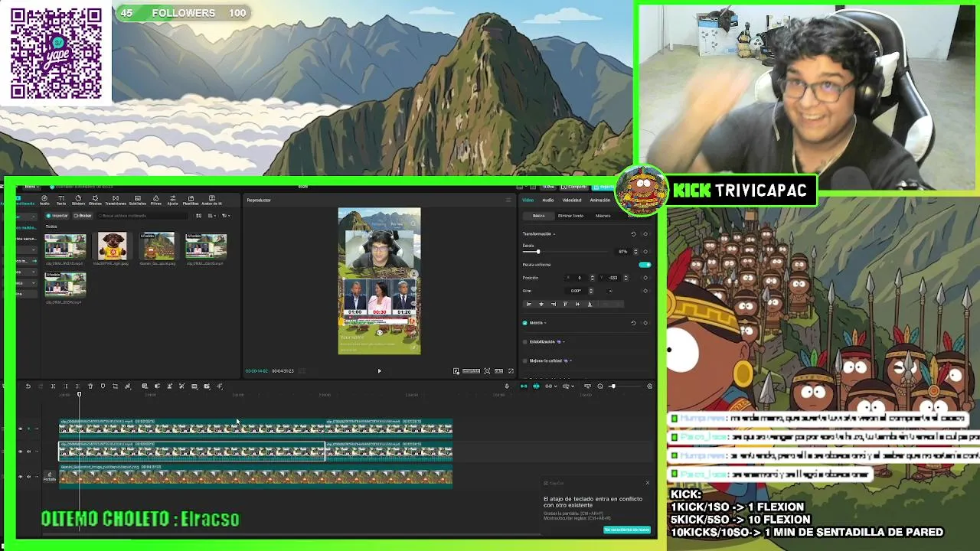
Task: Open the Filtros tab
Action: pyautogui.click(x=156, y=201)
